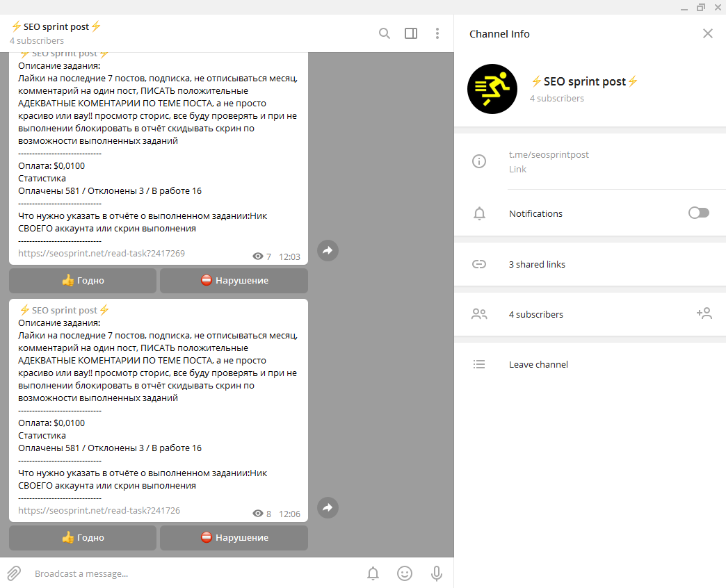This screenshot has width=726, height=588.
Task: Open the 3 shared links row
Action: (590, 264)
